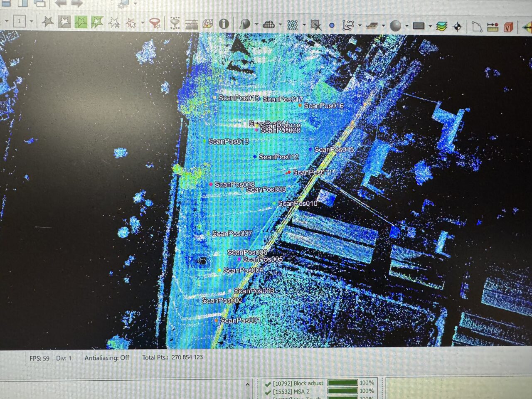Select ScanPos018 label in viewport
The width and height of the screenshot is (532, 399).
coord(239,98)
